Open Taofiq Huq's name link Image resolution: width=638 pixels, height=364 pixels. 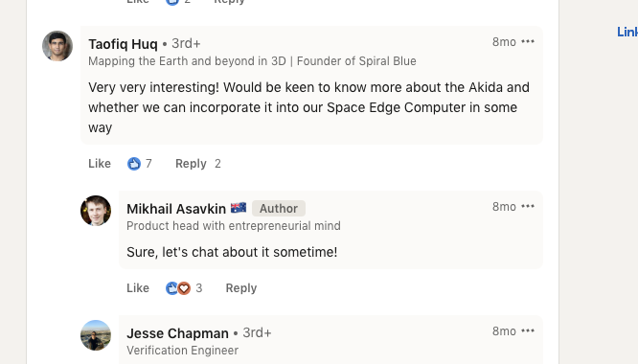click(123, 44)
